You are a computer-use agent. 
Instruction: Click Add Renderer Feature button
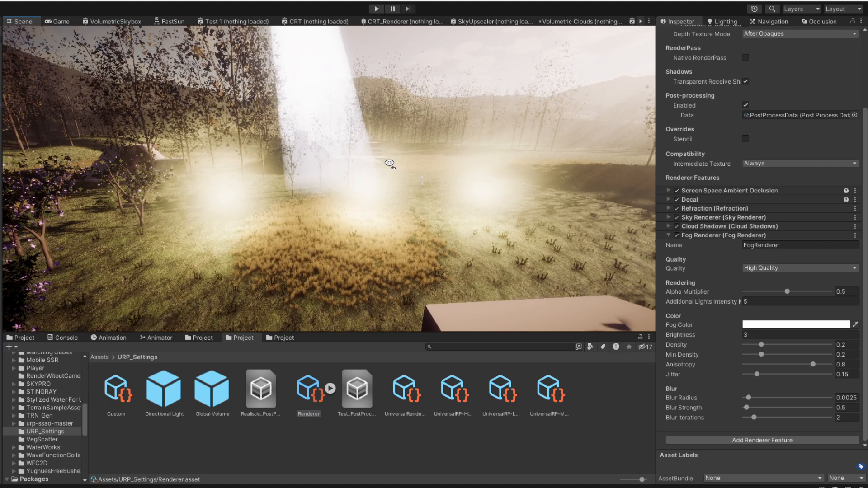pos(762,440)
